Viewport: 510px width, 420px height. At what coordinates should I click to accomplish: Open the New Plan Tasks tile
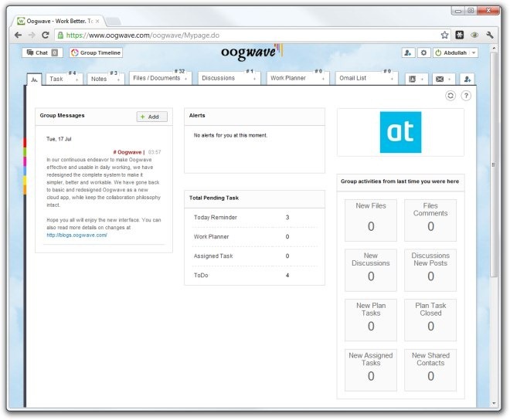[371, 320]
